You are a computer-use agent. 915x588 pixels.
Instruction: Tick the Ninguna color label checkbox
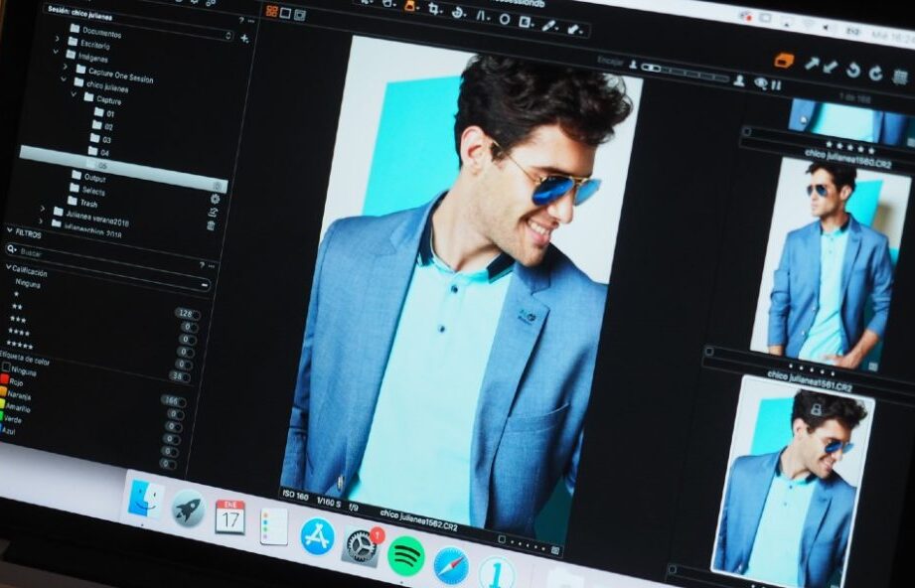click(x=6, y=367)
